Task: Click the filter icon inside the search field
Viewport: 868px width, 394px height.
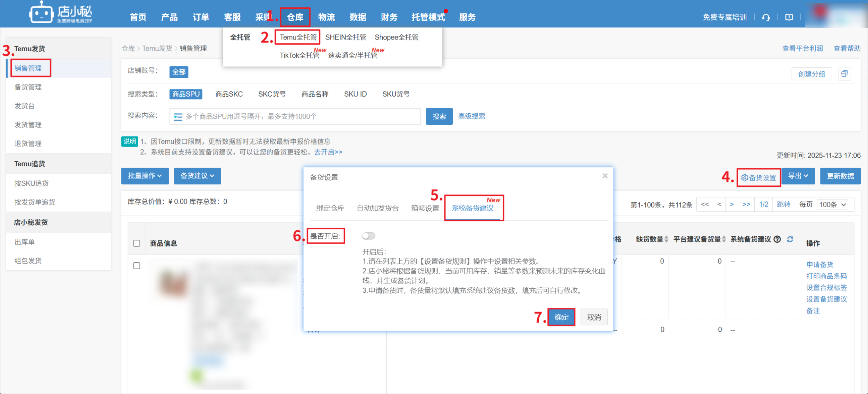Action: point(178,116)
